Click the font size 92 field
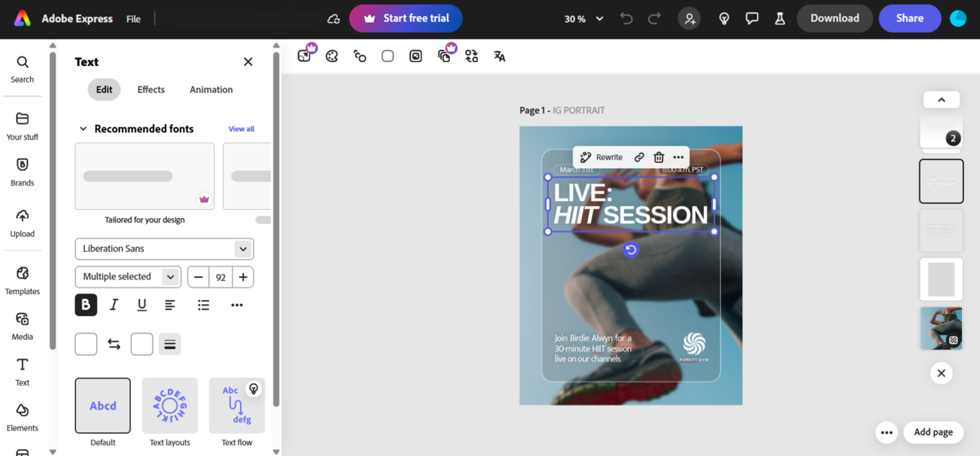This screenshot has width=980, height=456. click(220, 277)
